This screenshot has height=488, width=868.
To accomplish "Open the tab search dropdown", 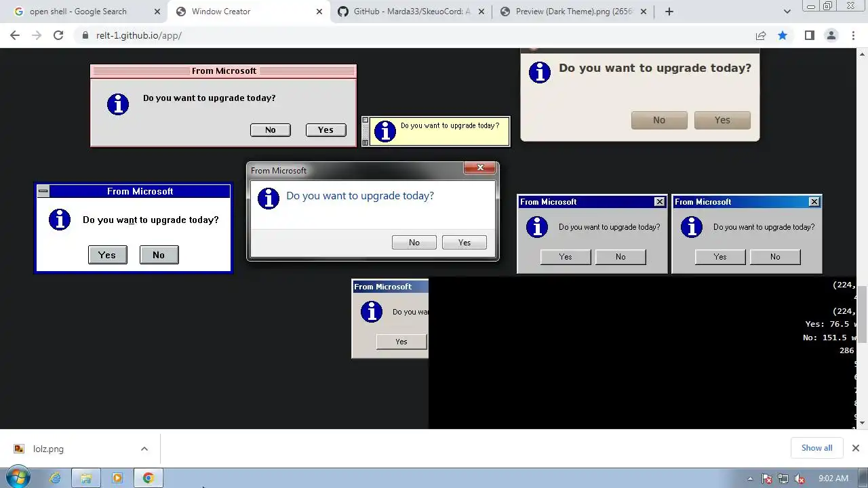I will (787, 12).
